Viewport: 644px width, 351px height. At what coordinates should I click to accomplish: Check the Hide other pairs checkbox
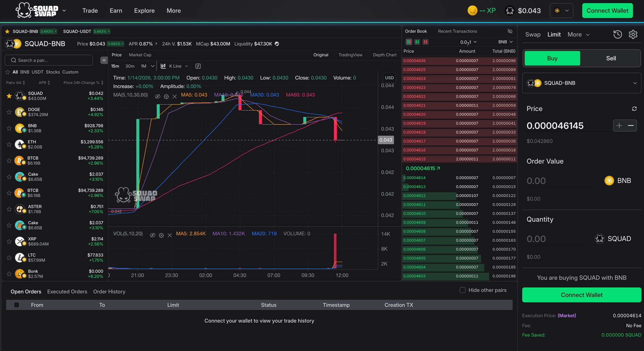tap(462, 290)
